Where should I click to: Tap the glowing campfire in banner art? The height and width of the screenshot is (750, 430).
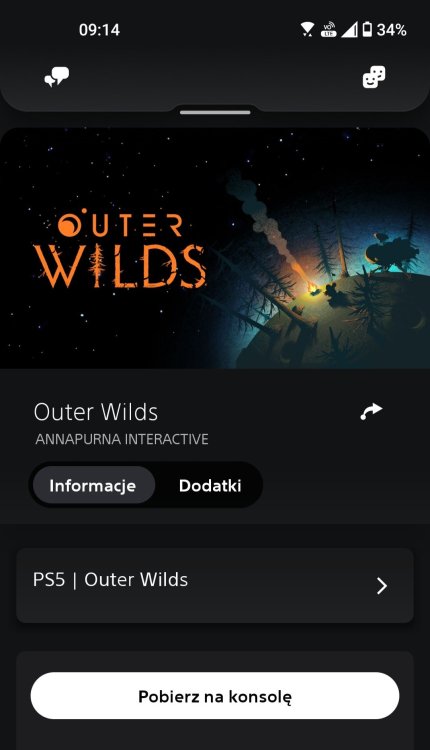coord(313,288)
